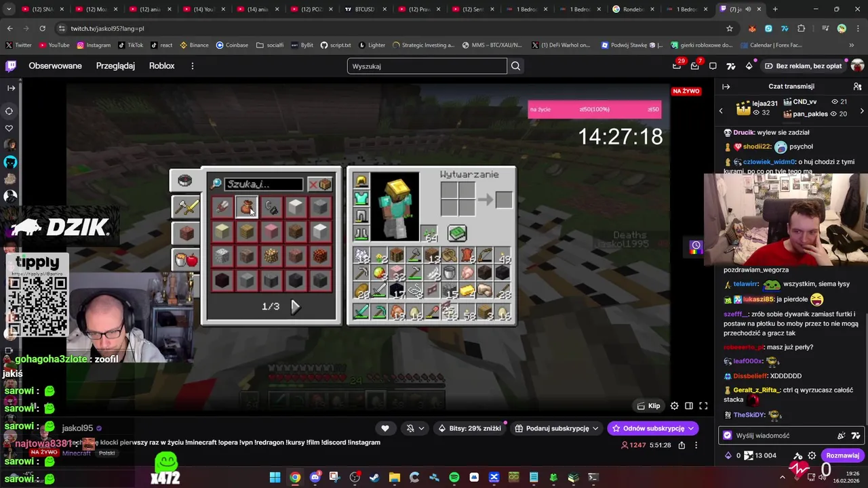The height and width of the screenshot is (488, 868).
Task: Open the Bits icon in top navigation
Action: pos(749,66)
